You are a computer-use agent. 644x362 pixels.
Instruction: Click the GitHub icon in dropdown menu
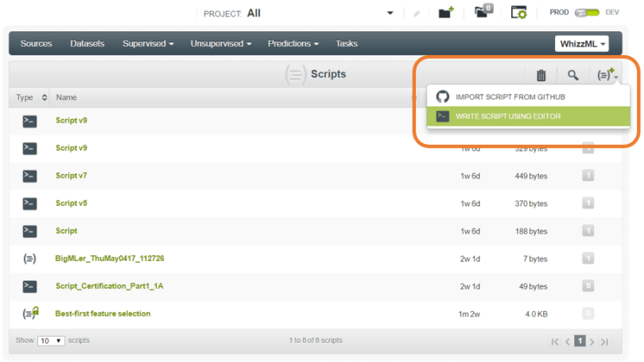pyautogui.click(x=443, y=97)
